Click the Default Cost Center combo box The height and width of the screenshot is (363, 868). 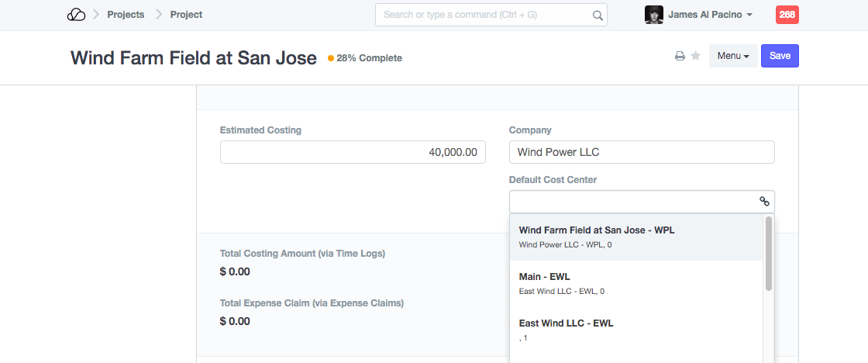[632, 202]
